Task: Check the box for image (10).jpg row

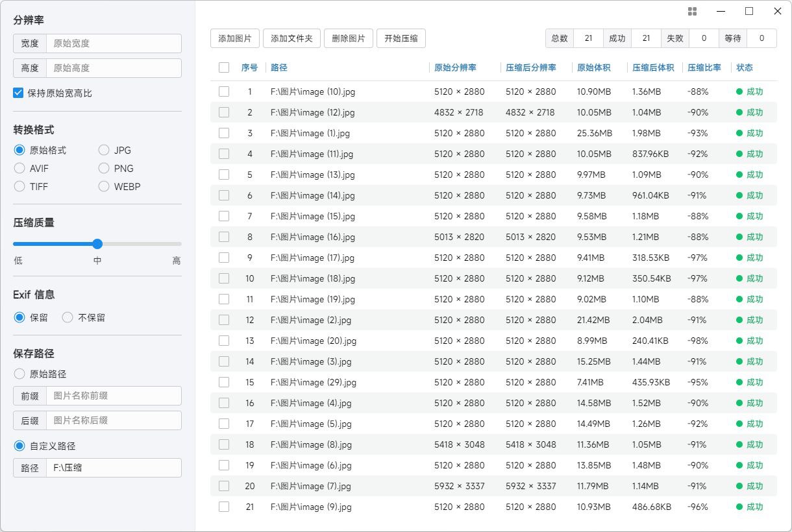Action: 224,91
